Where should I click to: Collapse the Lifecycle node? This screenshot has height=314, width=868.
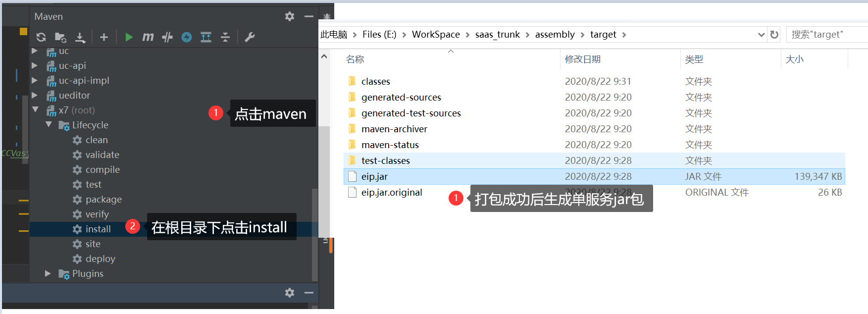49,125
